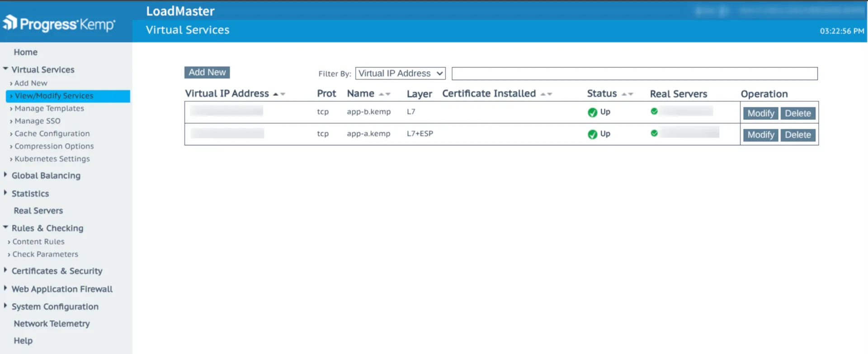Viewport: 868px width, 354px height.
Task: Click the Progress Kemp logo
Action: point(59,24)
